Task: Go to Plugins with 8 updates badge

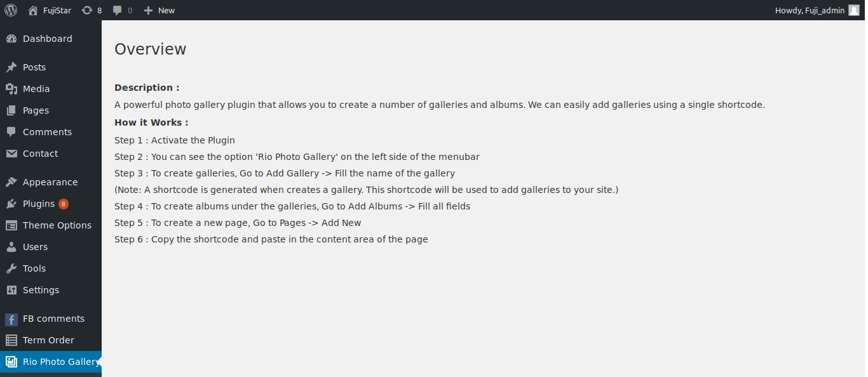Action: point(51,204)
